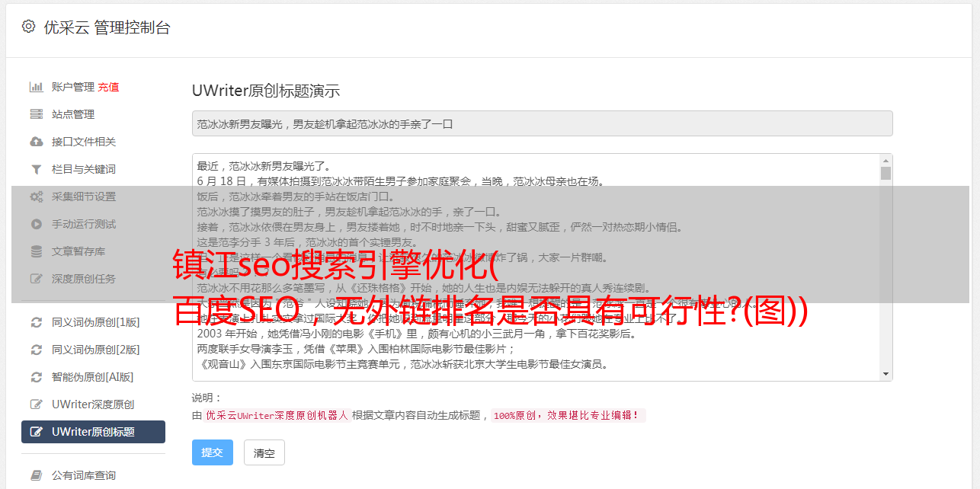The width and height of the screenshot is (980, 489).
Task: Select the 站点管理 server icon
Action: 36,114
